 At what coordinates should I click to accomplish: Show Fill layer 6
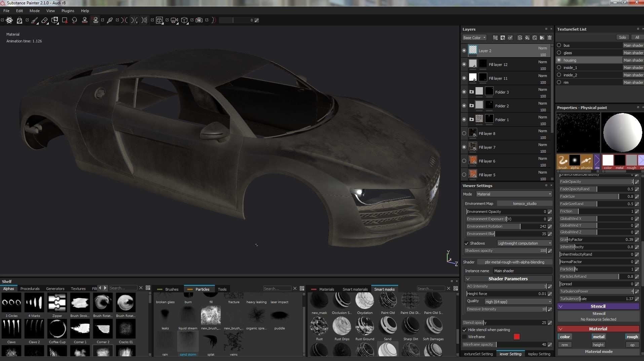click(464, 161)
